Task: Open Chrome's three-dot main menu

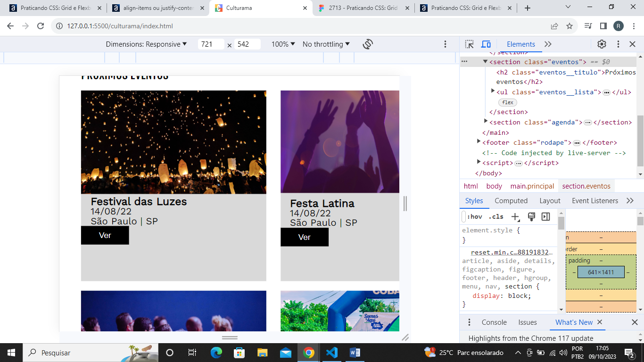Action: [633, 26]
